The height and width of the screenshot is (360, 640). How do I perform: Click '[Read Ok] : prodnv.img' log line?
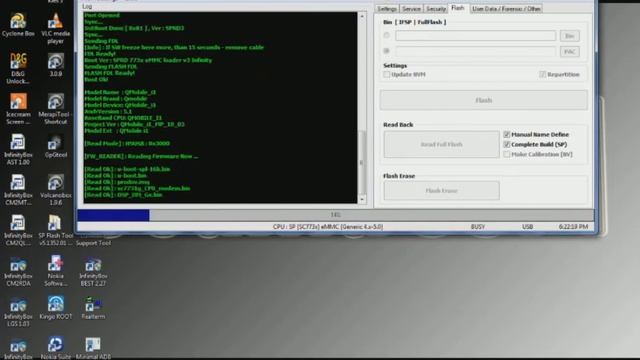point(117,182)
